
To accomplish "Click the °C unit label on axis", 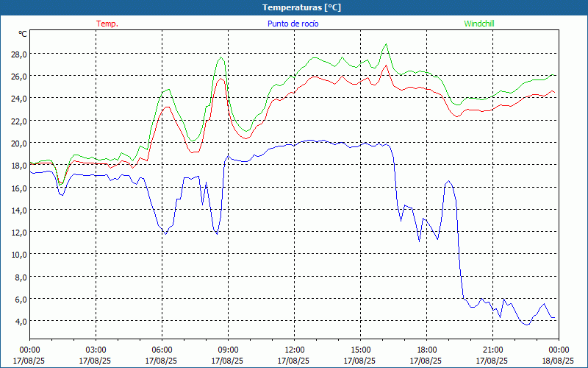I will (23, 34).
